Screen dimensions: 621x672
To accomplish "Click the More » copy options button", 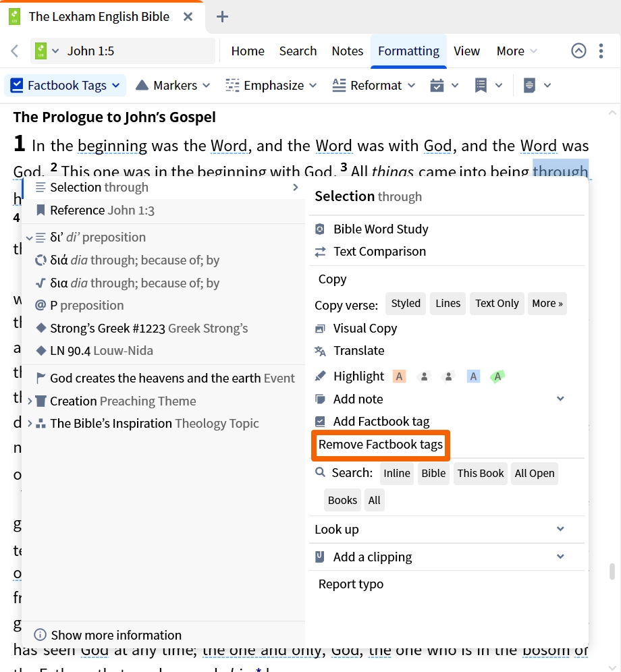I will coord(547,304).
